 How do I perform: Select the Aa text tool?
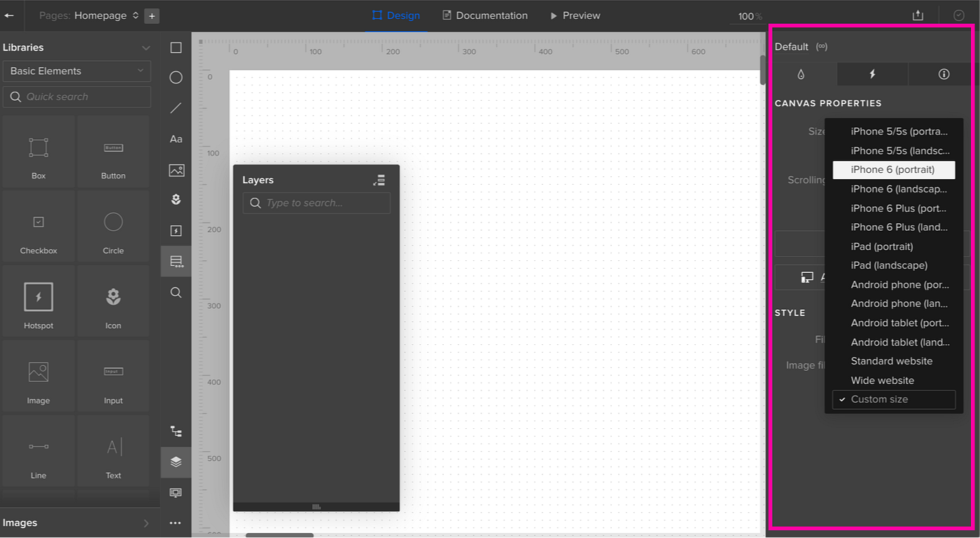(176, 139)
